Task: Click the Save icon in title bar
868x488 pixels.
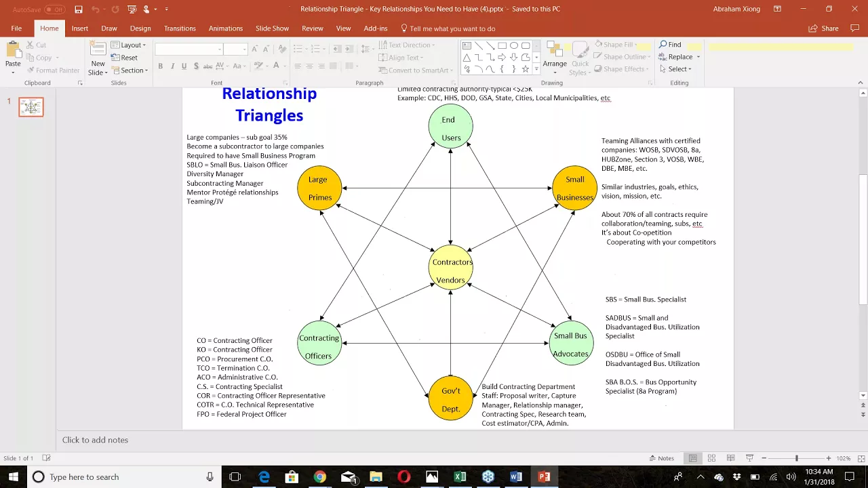Action: click(79, 9)
